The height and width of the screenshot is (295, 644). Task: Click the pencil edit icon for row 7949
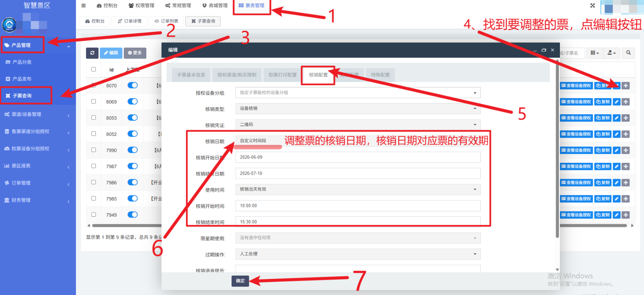tap(616, 215)
